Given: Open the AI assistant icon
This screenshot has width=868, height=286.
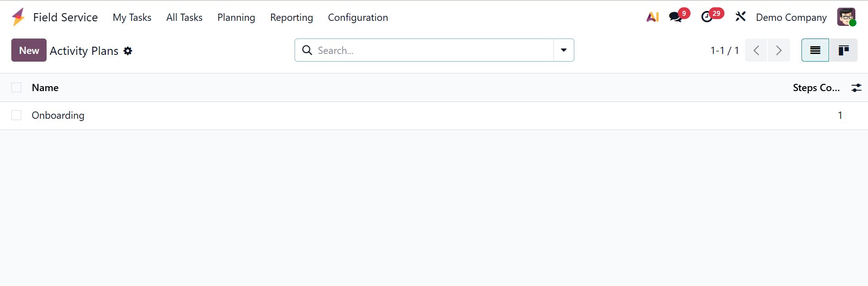Looking at the screenshot, I should coord(652,17).
